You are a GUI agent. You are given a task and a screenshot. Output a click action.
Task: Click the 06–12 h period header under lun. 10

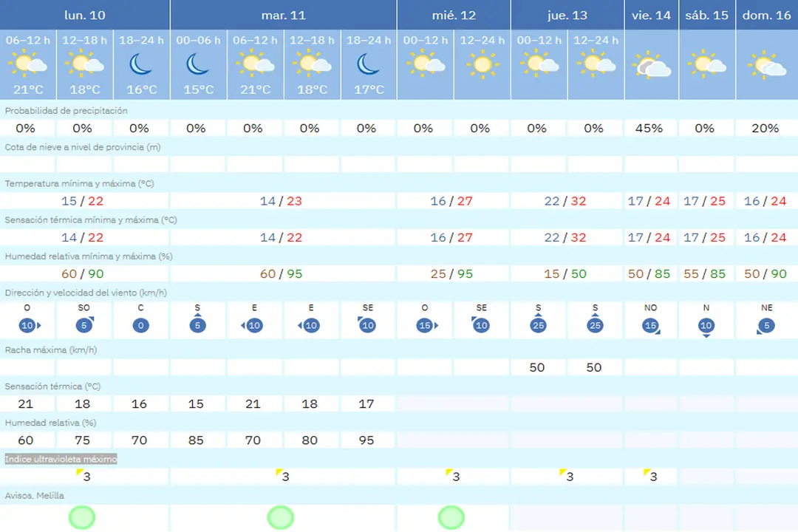click(28, 40)
